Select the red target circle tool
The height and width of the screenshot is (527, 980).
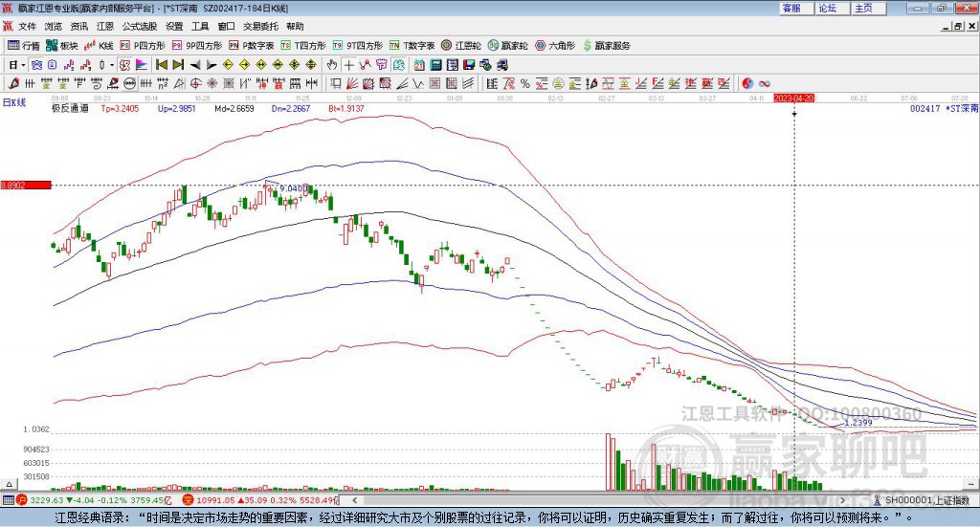(195, 83)
